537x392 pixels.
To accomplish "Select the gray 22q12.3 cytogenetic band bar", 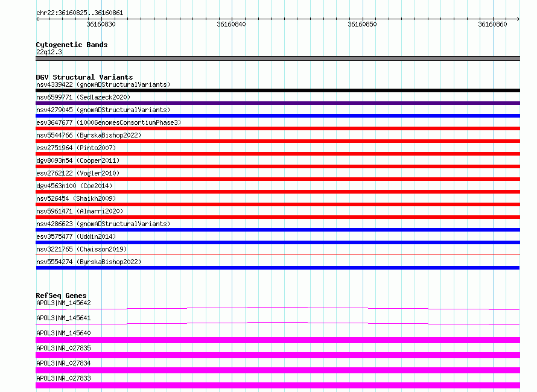I will [x=278, y=58].
